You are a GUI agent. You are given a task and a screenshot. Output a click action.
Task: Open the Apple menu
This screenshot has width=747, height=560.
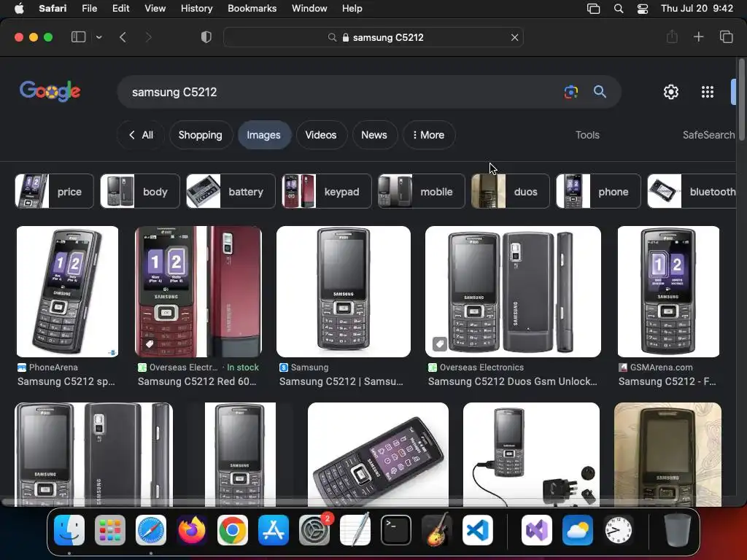click(x=19, y=9)
